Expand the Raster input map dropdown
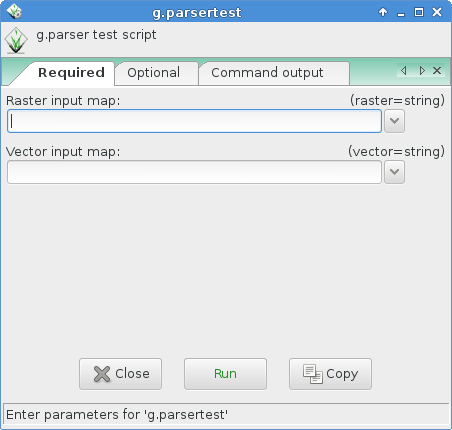452x430 pixels. coord(394,121)
